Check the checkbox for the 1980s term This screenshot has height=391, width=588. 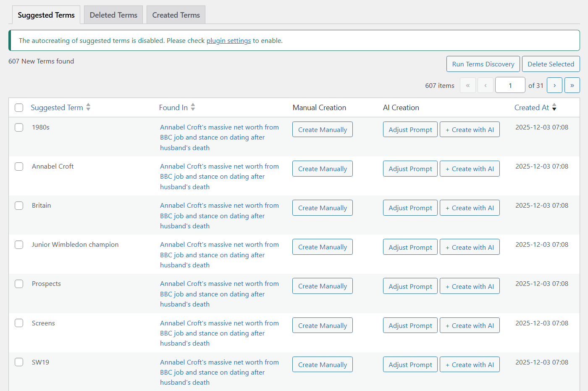point(18,127)
